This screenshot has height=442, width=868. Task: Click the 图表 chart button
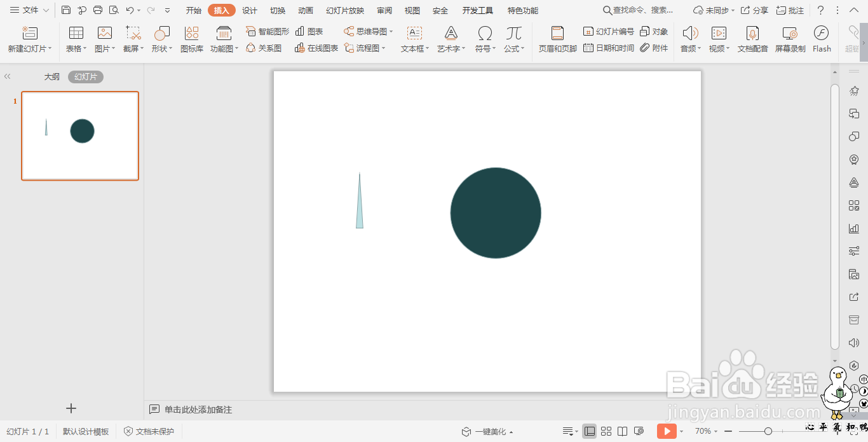coord(309,31)
